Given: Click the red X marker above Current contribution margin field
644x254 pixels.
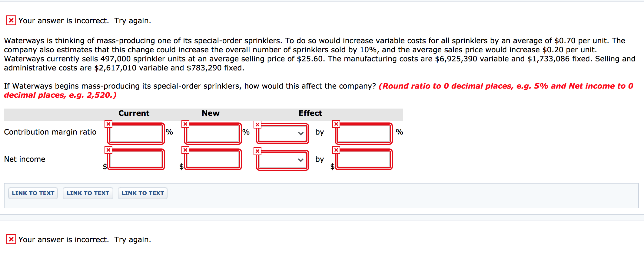Looking at the screenshot, I should point(108,124).
